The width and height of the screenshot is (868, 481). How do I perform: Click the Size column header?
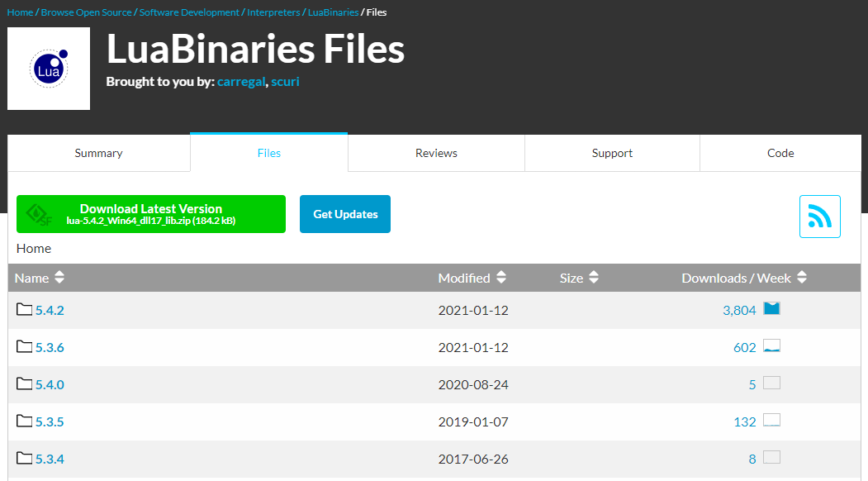572,279
